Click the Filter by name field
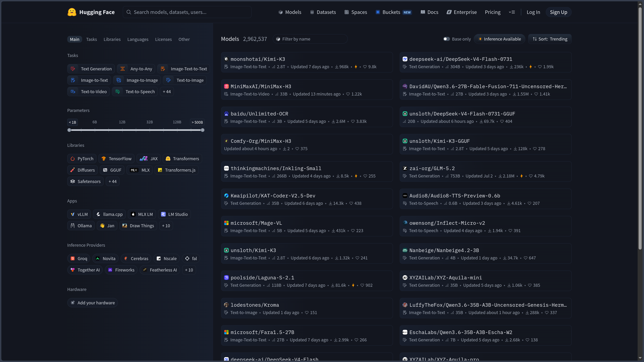This screenshot has height=362, width=644. pos(310,39)
